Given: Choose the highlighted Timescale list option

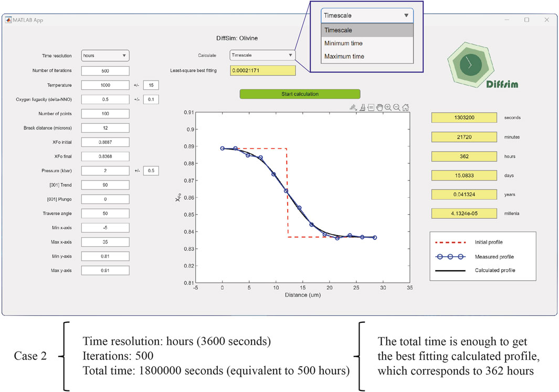Looking at the screenshot, I should (367, 30).
